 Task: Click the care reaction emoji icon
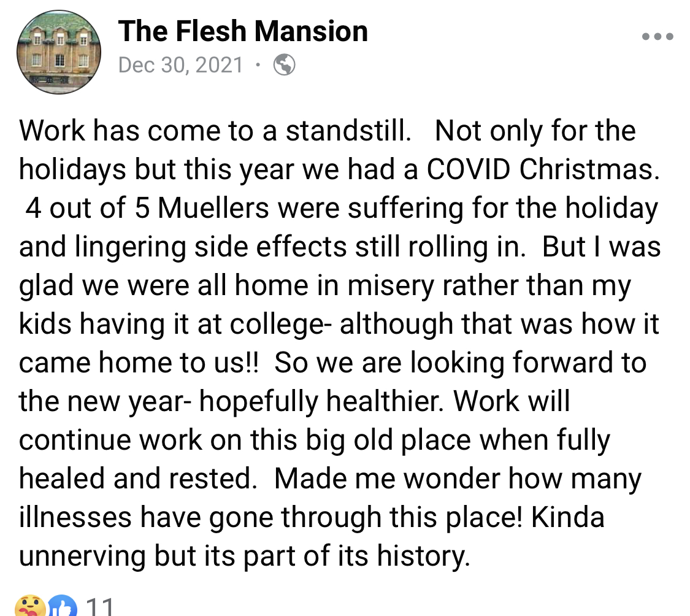click(30, 606)
